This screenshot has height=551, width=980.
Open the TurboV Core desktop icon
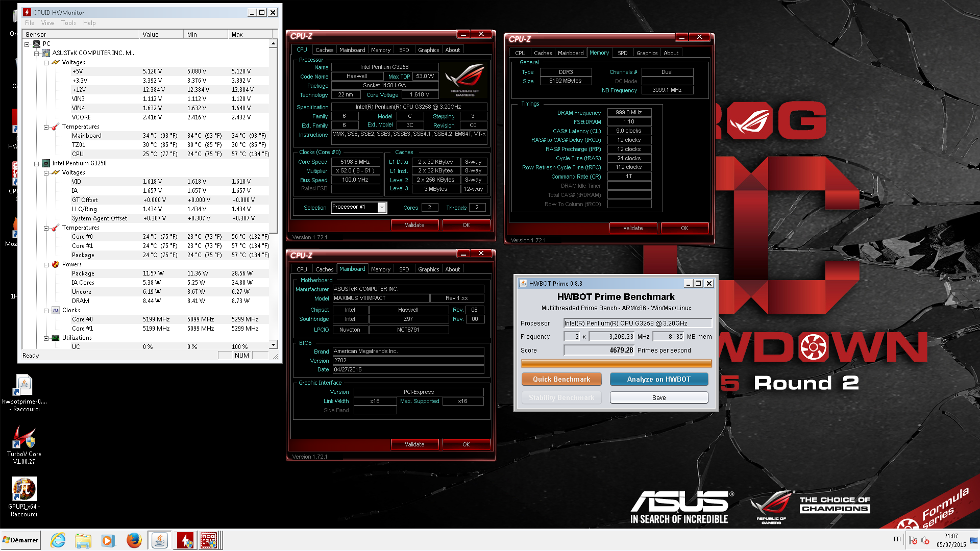coord(24,437)
